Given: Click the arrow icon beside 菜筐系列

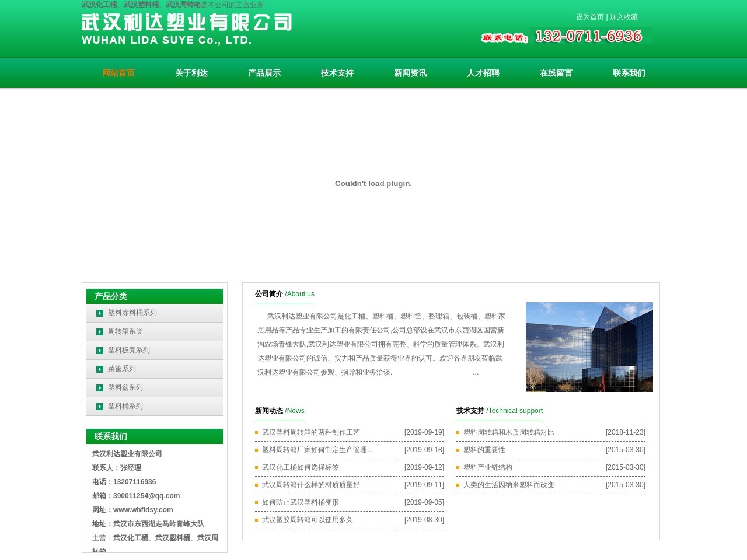Looking at the screenshot, I should tap(100, 369).
